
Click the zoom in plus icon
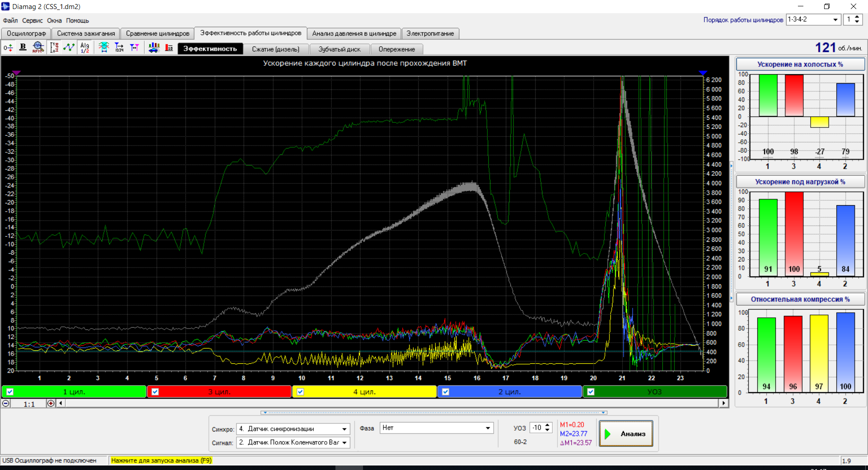(x=51, y=404)
